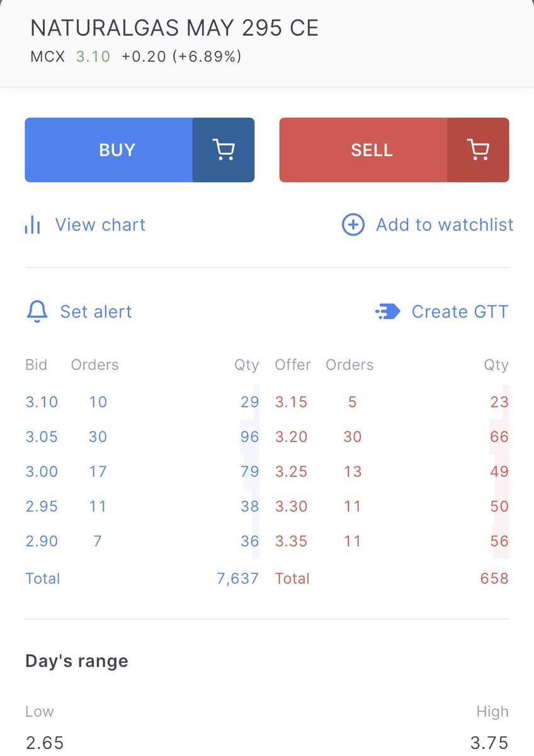Tap the cart icon on BUY button
Image resolution: width=534 pixels, height=756 pixels.
tap(224, 150)
